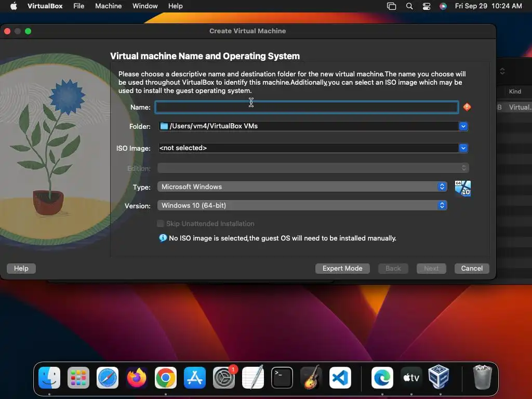Cancel the Create Virtual Machine dialog
The width and height of the screenshot is (532, 399).
point(472,269)
